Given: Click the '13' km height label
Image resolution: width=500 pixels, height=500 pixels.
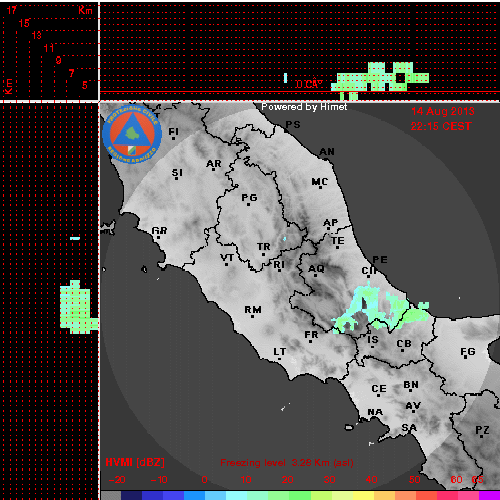Looking at the screenshot, I should 37,35.
